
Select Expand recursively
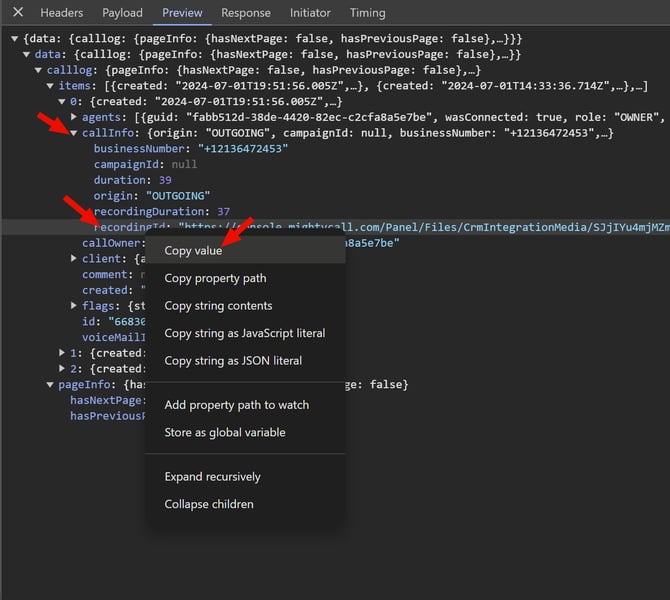(x=245, y=476)
